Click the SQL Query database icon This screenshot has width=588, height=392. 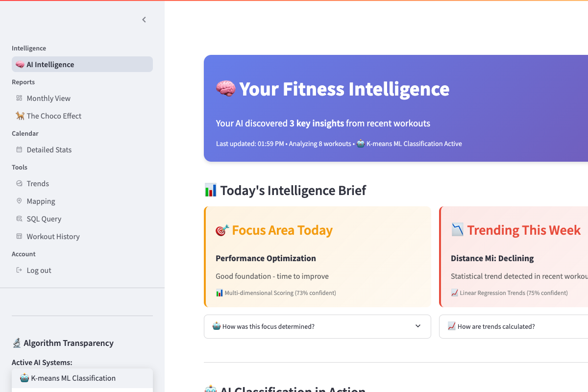[x=19, y=219]
